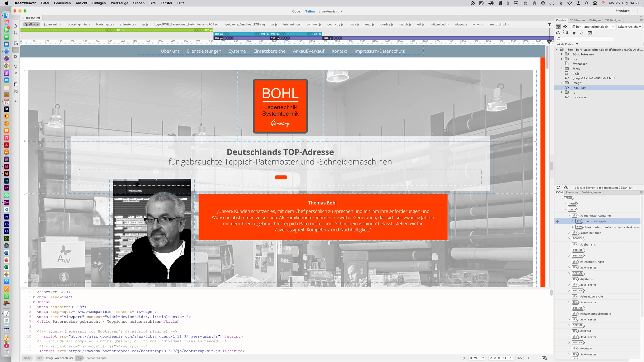Upload files with the Put arrow icon

coord(574,32)
